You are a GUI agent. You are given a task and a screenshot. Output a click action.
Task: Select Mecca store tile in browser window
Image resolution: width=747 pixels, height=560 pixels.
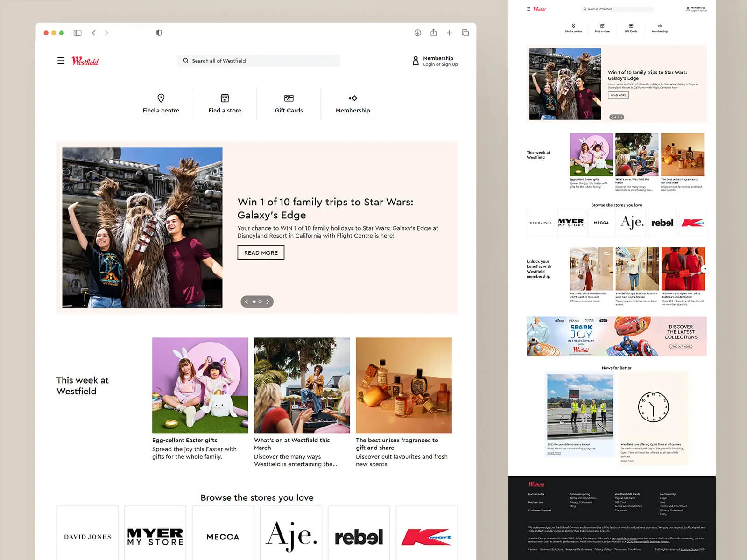tap(223, 533)
